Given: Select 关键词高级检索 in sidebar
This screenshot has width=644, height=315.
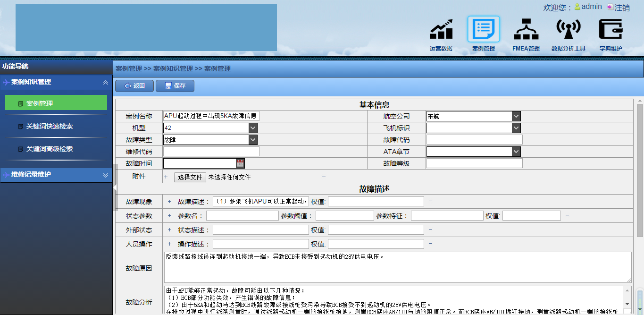Looking at the screenshot, I should 49,149.
